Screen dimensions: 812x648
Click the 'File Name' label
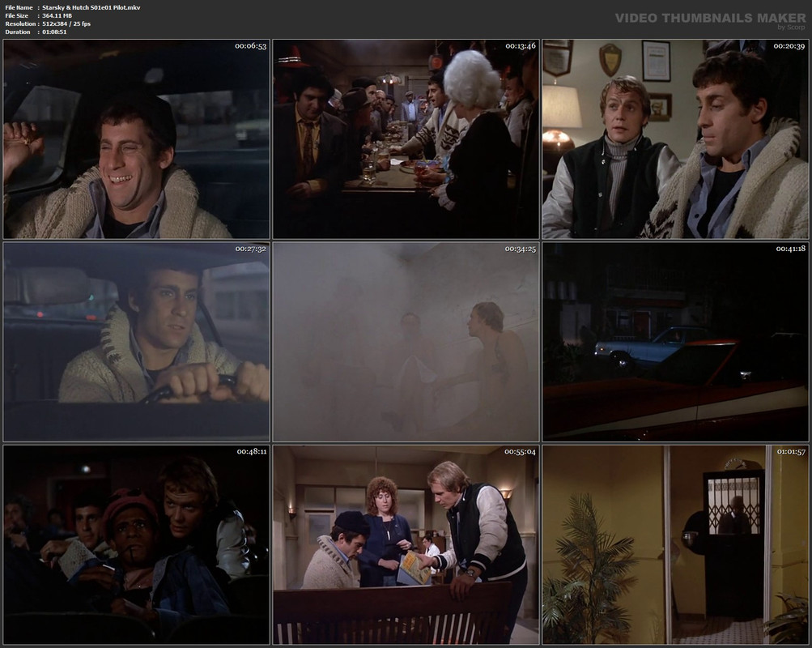pos(19,7)
